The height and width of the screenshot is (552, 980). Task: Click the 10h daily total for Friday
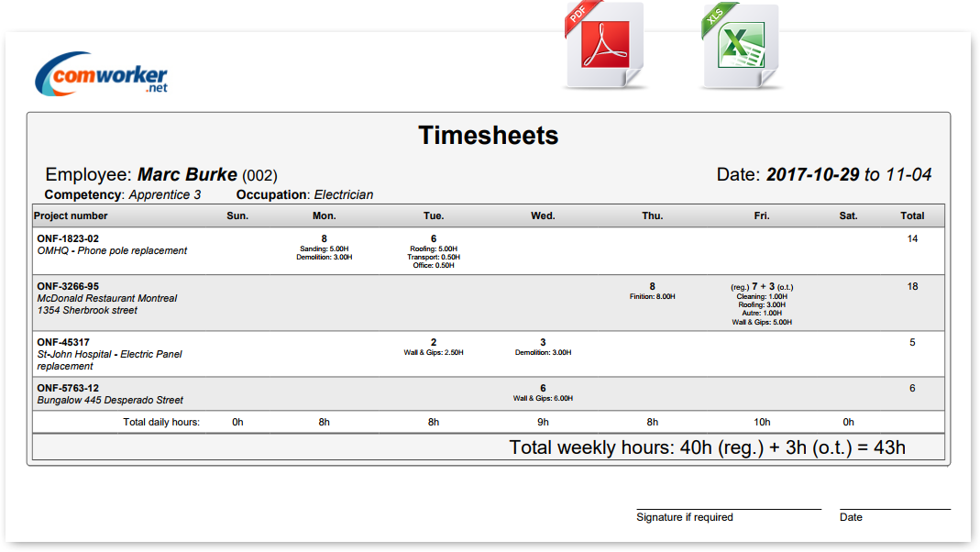761,423
